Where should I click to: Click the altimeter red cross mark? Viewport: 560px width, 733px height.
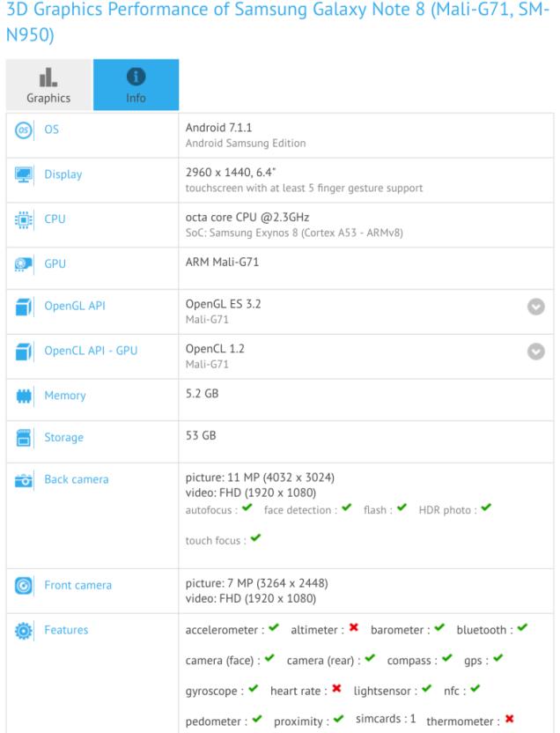pyautogui.click(x=354, y=629)
